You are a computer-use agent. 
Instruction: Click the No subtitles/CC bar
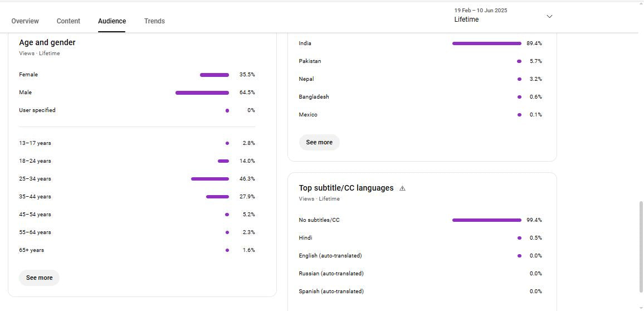(486, 220)
